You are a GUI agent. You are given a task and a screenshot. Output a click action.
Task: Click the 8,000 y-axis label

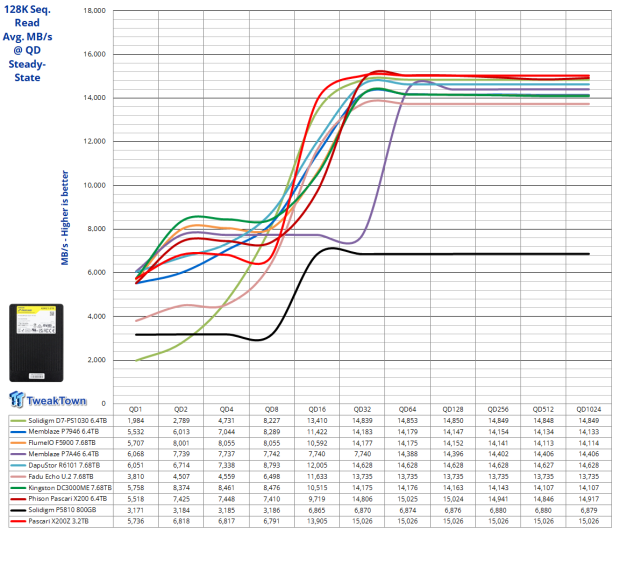click(x=97, y=229)
